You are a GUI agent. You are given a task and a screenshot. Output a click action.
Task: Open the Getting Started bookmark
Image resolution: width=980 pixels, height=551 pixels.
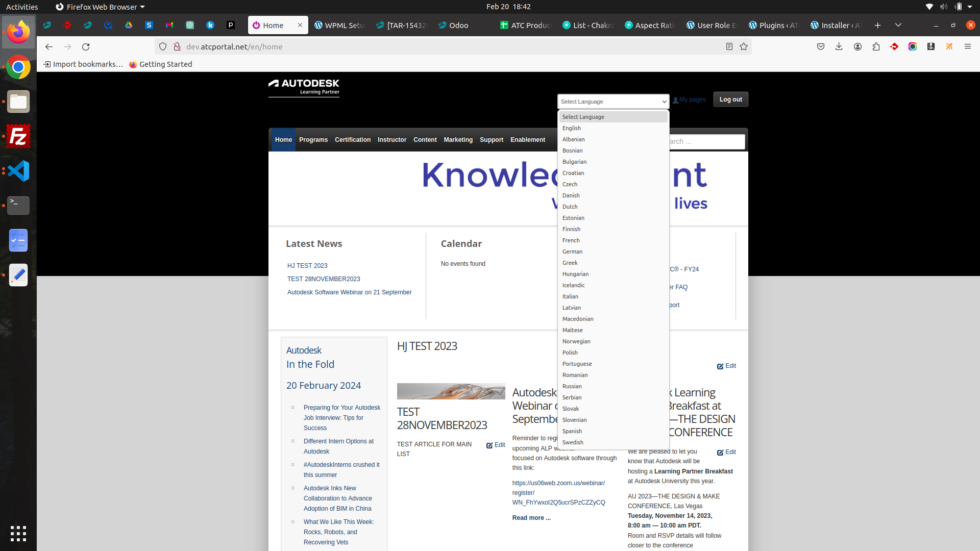pos(160,64)
